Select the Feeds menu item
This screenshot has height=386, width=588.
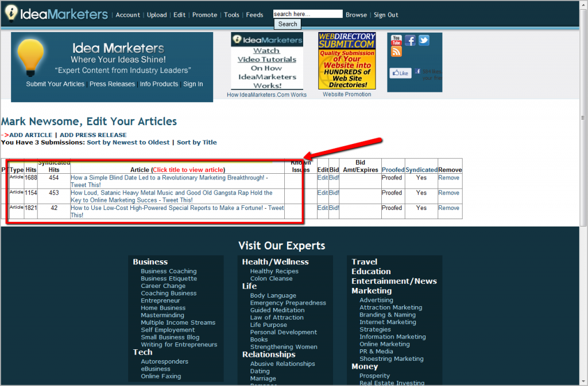pyautogui.click(x=254, y=15)
